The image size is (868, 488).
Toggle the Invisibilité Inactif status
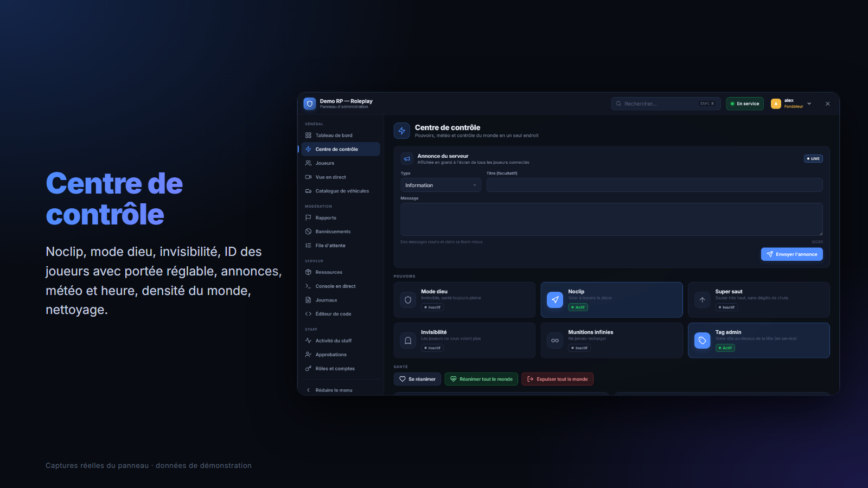tap(432, 348)
